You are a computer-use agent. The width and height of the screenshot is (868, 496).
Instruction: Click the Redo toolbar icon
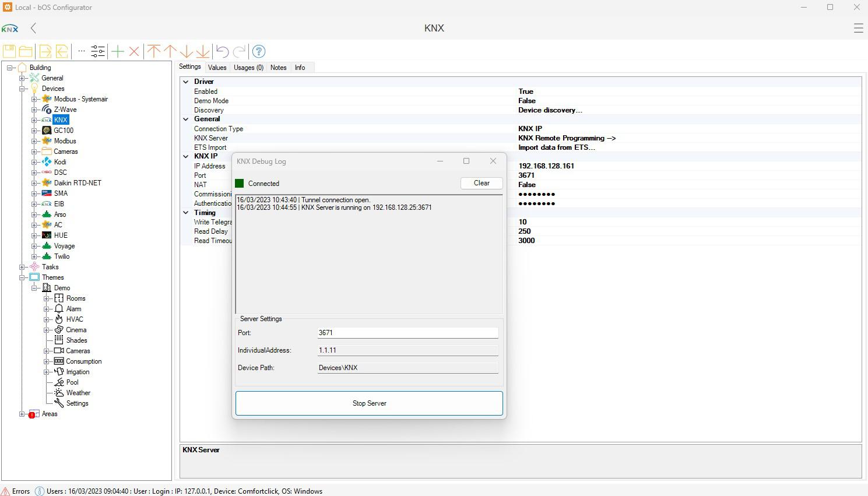239,51
